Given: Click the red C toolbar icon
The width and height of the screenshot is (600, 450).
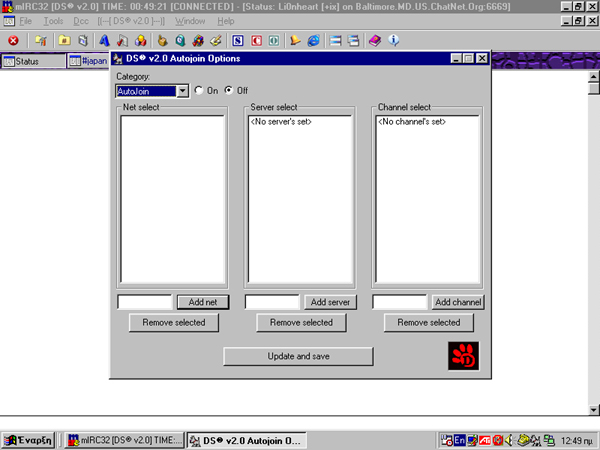Looking at the screenshot, I should click(256, 41).
